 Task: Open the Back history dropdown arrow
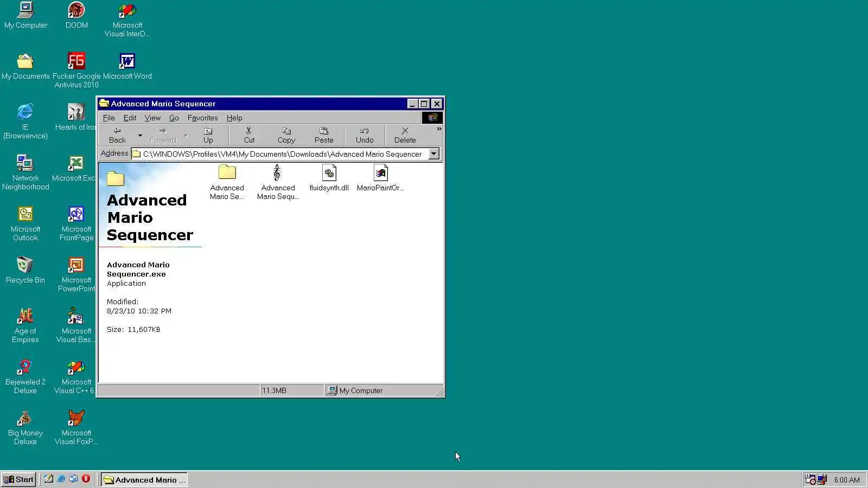pos(140,136)
